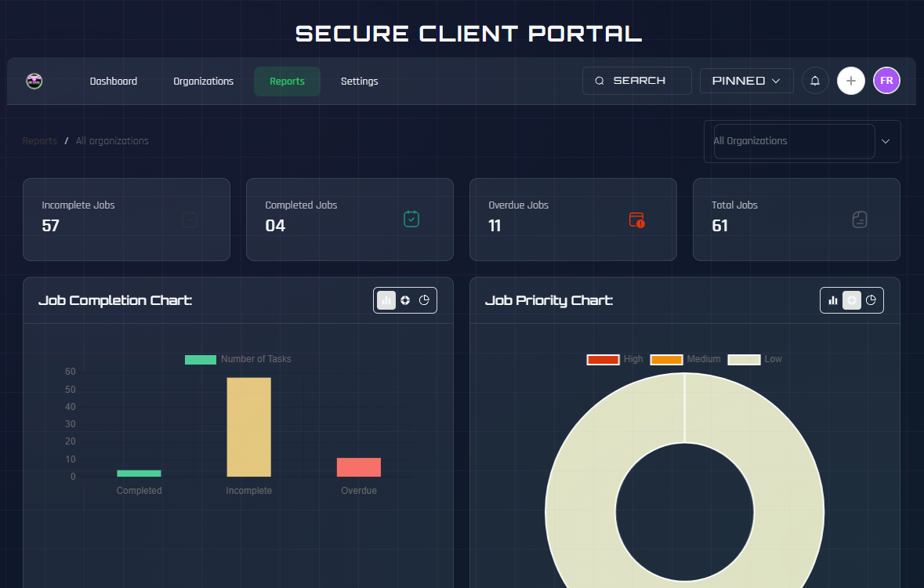924x588 pixels.
Task: Switch Job Priority Chart to bar view
Action: (832, 299)
